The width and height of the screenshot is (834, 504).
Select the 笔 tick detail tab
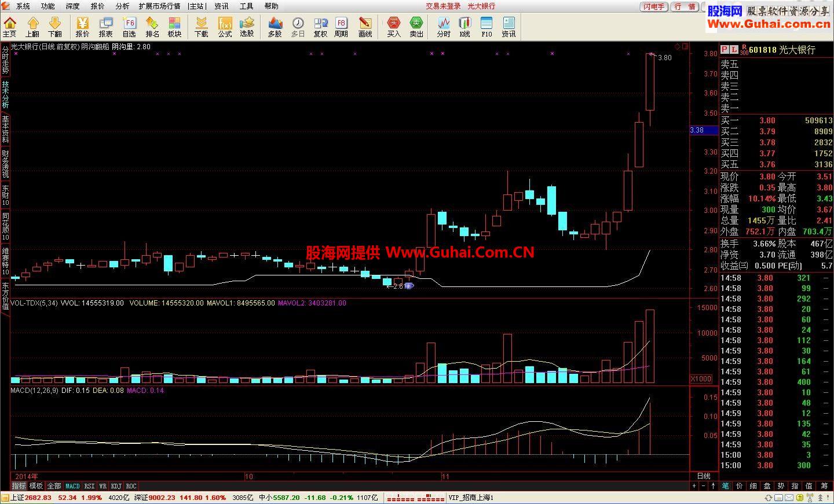tap(726, 486)
